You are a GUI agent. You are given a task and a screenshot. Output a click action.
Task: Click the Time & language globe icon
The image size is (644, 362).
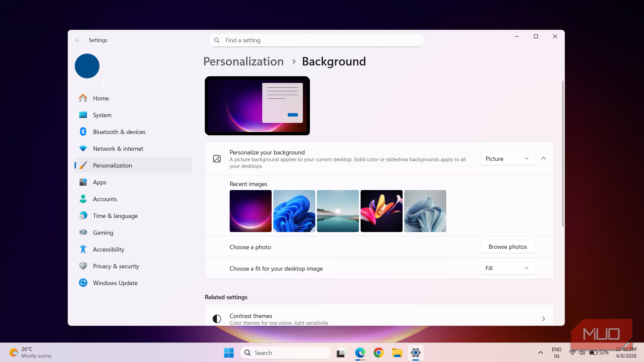[83, 216]
